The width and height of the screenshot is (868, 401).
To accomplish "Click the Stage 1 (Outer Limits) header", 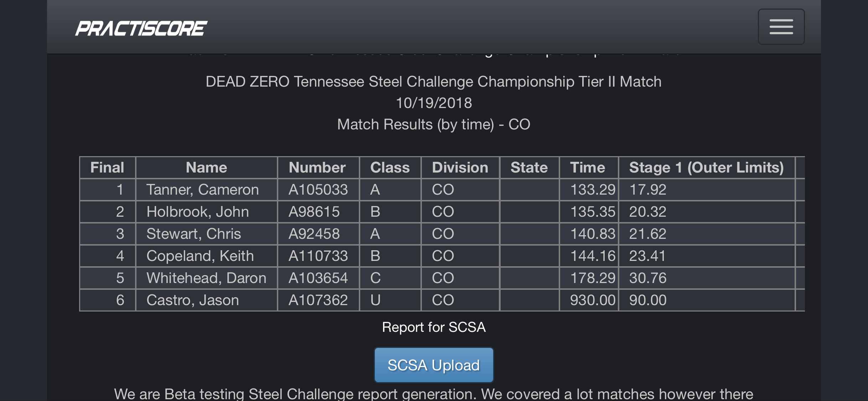I will click(x=706, y=168).
